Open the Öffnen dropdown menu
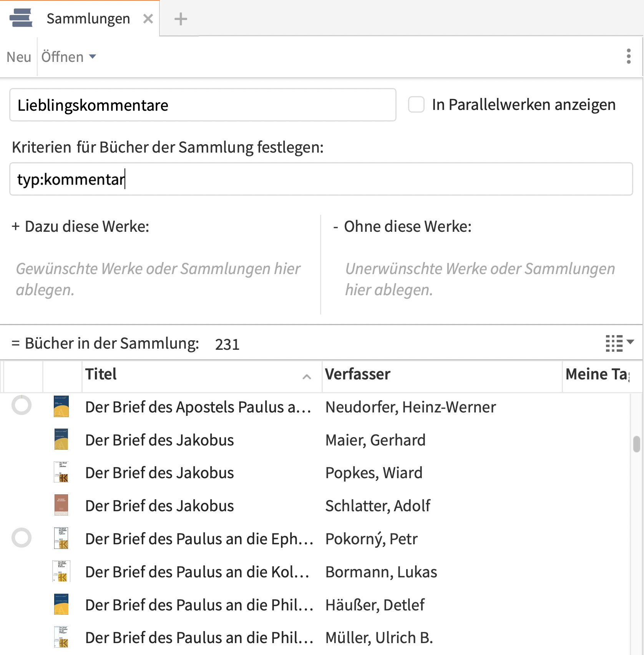Image resolution: width=644 pixels, height=655 pixels. pyautogui.click(x=68, y=57)
